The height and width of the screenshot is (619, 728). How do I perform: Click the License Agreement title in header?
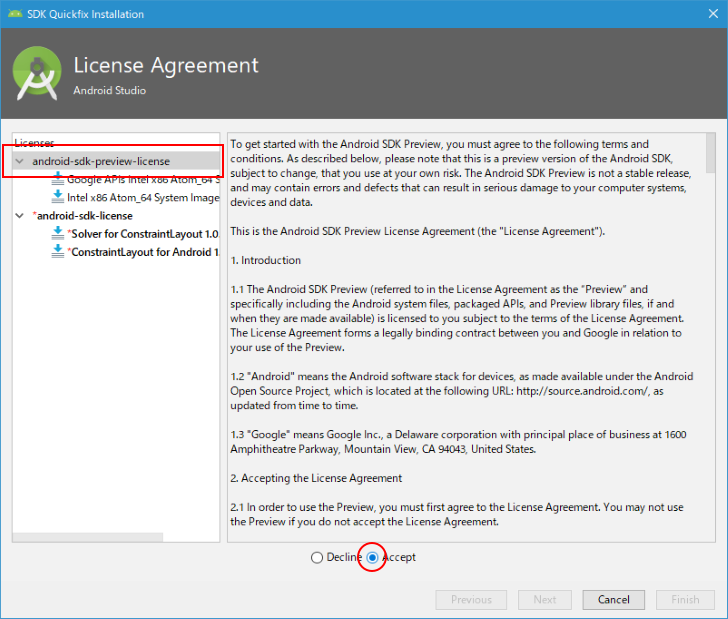tap(166, 65)
